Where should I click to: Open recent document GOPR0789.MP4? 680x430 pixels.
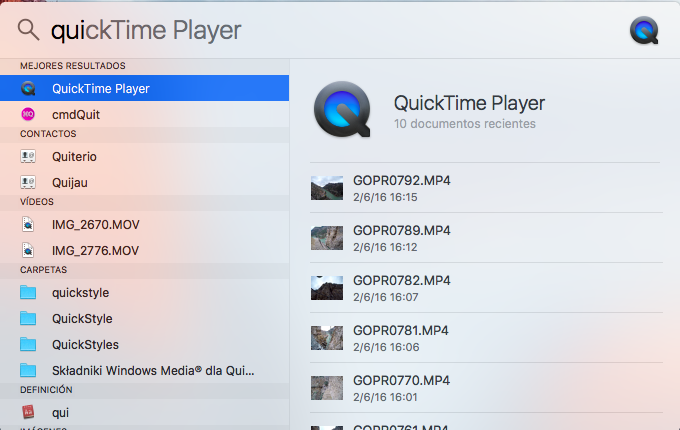[x=486, y=238]
